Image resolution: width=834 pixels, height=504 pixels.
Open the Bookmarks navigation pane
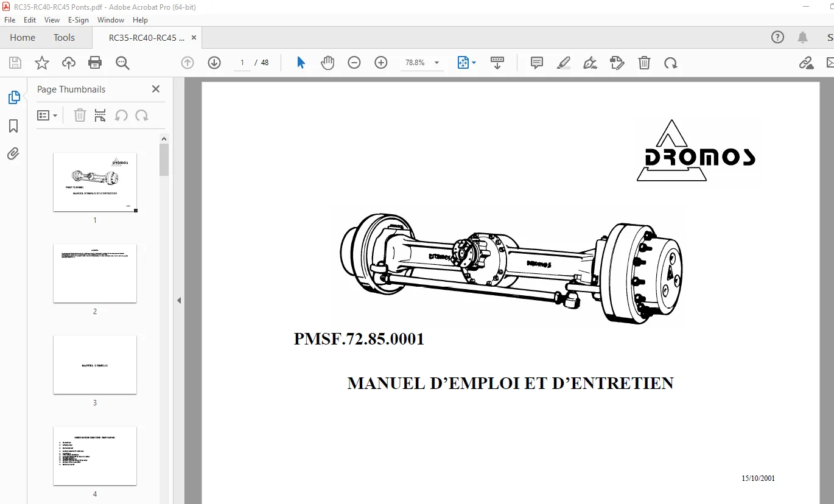point(13,126)
